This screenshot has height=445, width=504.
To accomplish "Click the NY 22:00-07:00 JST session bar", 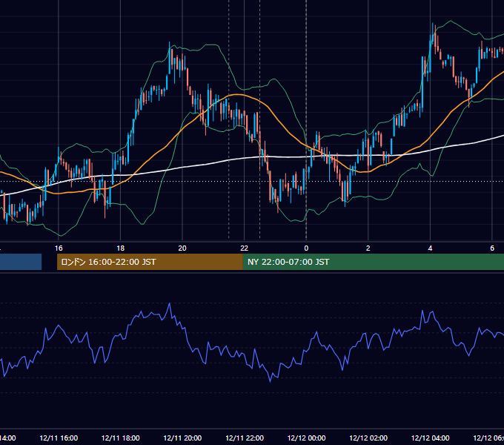I will pos(373,262).
